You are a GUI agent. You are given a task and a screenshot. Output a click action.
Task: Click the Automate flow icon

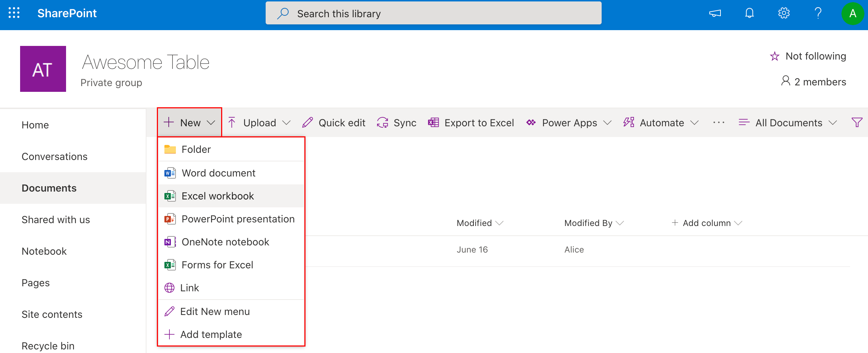[x=629, y=122]
